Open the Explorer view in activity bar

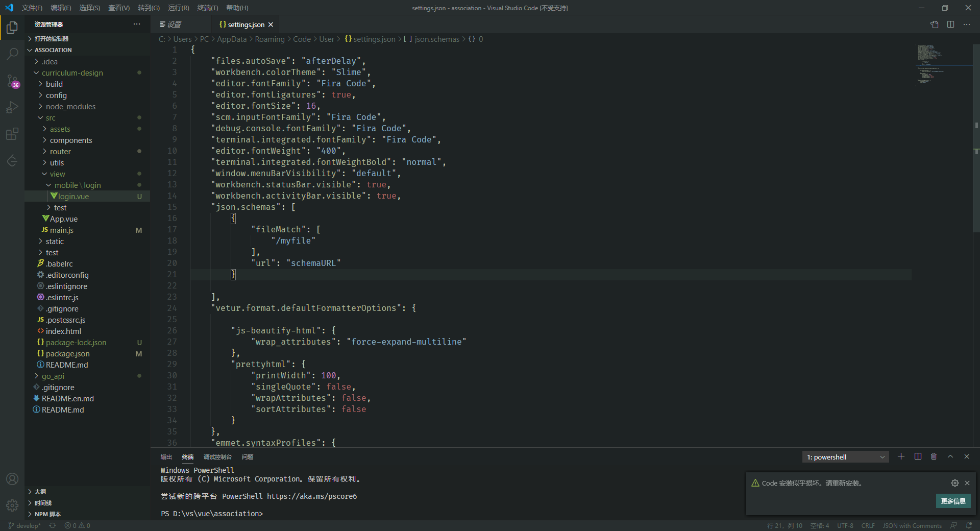(12, 27)
